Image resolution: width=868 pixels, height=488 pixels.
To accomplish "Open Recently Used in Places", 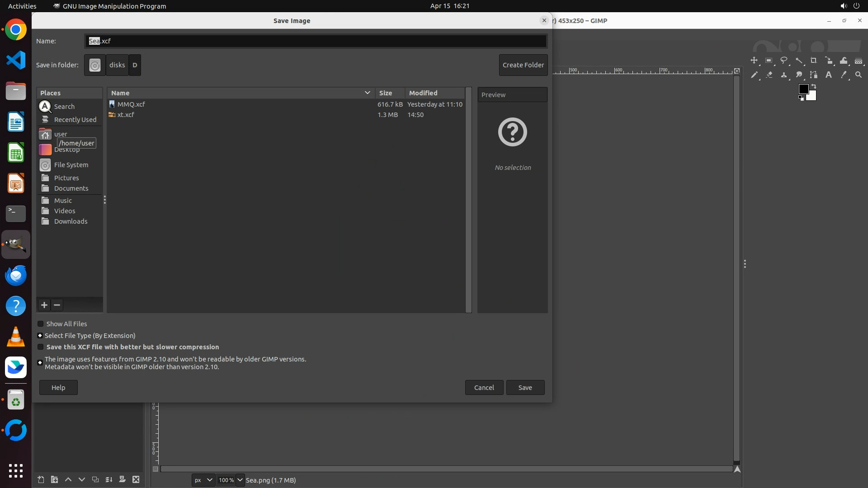I will coord(75,120).
